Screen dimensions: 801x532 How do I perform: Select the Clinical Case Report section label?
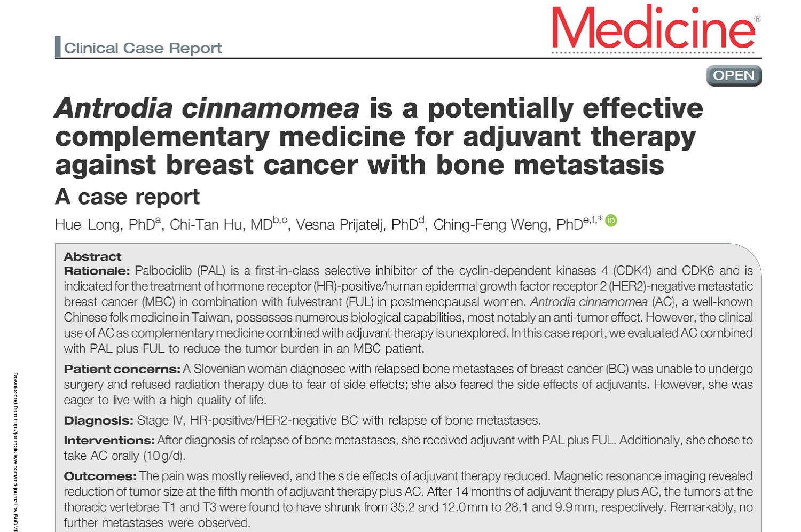click(143, 48)
